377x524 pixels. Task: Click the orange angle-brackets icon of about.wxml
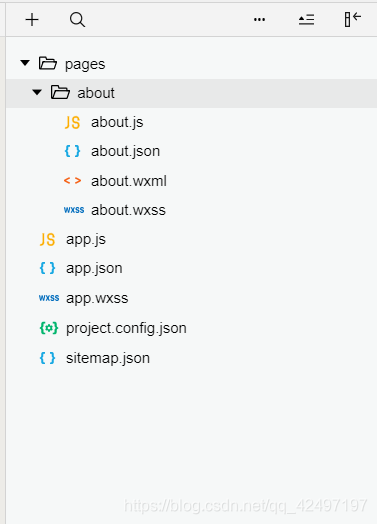pyautogui.click(x=73, y=181)
